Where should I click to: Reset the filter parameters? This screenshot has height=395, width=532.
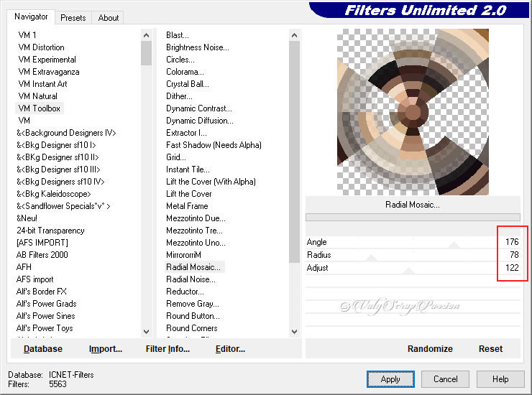point(490,349)
